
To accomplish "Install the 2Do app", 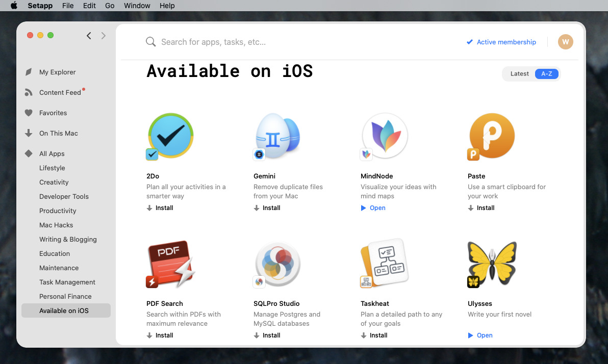I will click(x=160, y=208).
